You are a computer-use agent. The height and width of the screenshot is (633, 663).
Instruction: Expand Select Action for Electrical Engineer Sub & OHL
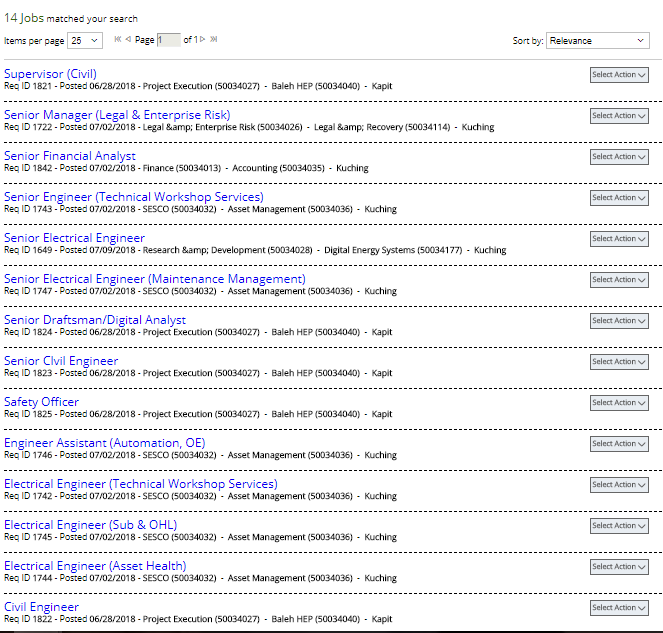[x=619, y=526]
